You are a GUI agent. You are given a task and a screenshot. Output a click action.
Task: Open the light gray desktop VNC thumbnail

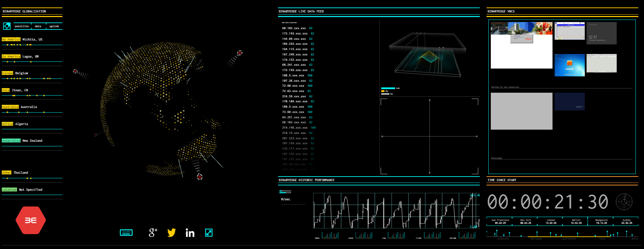tap(601, 63)
